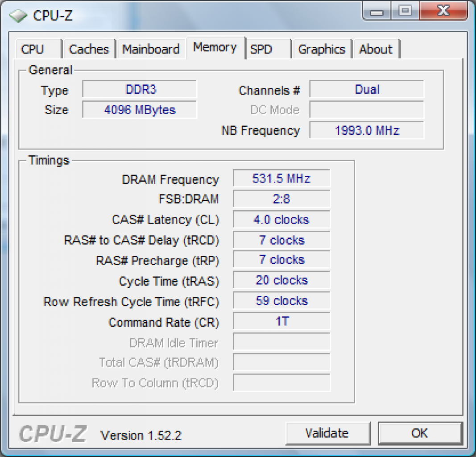Click the OK button
476x457 pixels.
[x=420, y=433]
